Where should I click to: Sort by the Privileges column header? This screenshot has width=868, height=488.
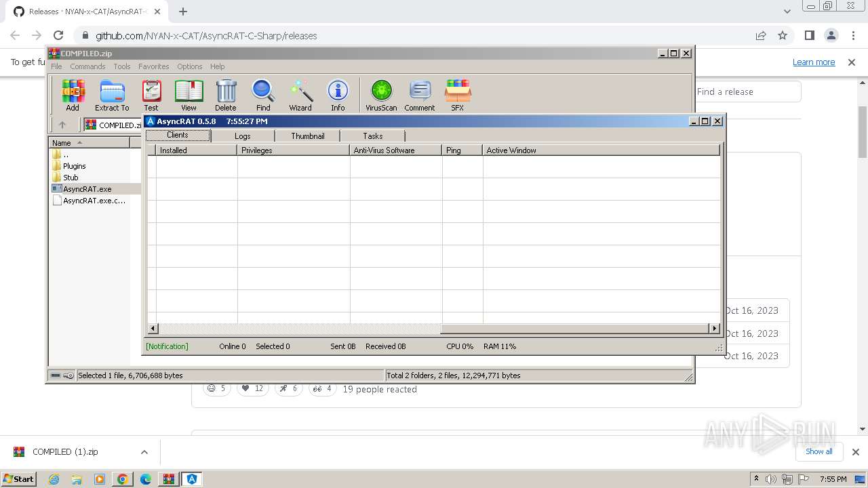(294, 150)
